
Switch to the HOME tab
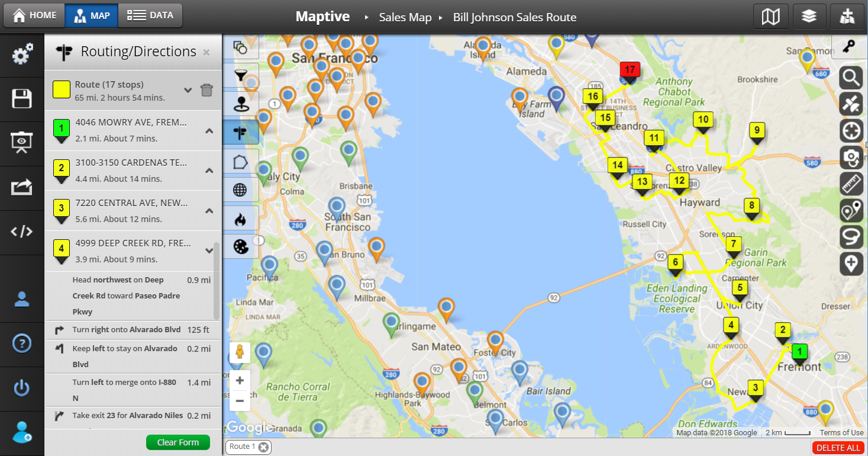pos(35,15)
